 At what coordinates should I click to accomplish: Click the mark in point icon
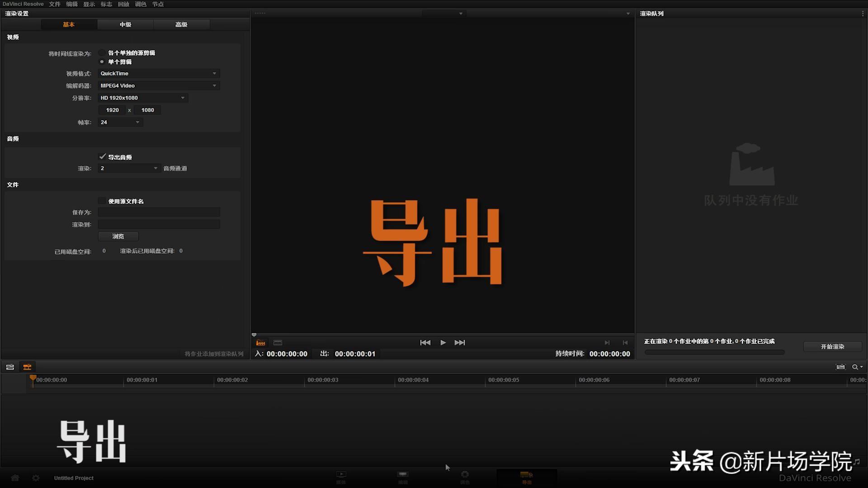click(x=607, y=343)
